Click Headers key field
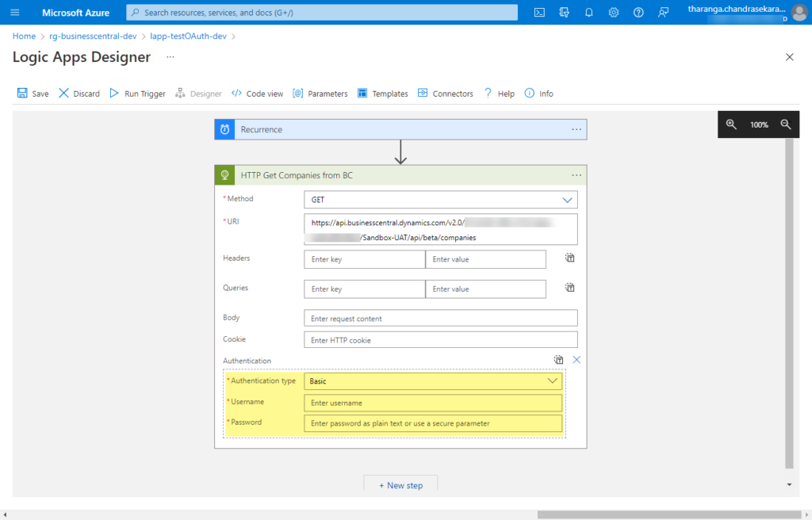Viewport: 812px width, 520px height. (365, 259)
